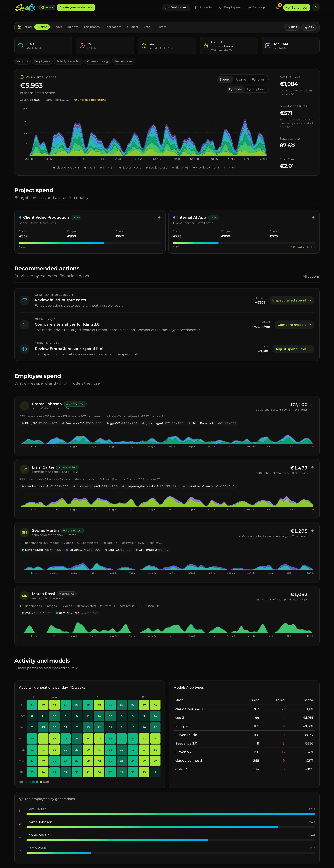Screen dimensions: 334x868
Task: Click the user avatar labeled D
Action: tap(315, 7)
